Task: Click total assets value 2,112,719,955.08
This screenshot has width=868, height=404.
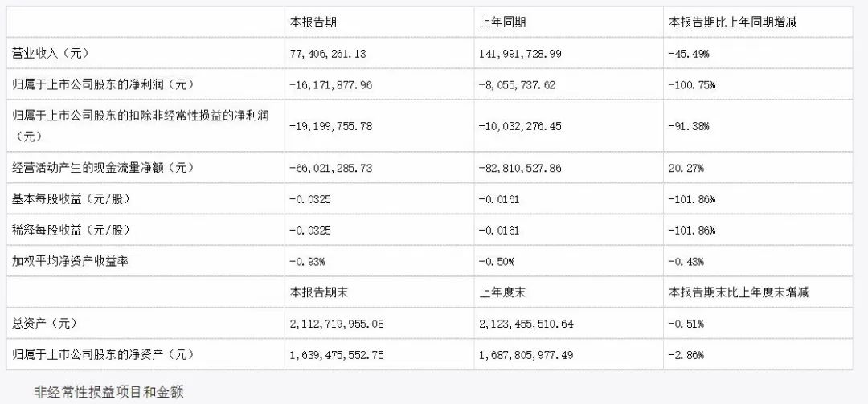Action: pos(337,324)
